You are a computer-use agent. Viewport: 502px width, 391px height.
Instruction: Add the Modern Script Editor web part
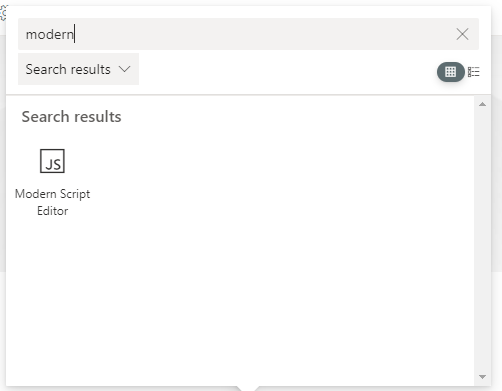coord(52,183)
